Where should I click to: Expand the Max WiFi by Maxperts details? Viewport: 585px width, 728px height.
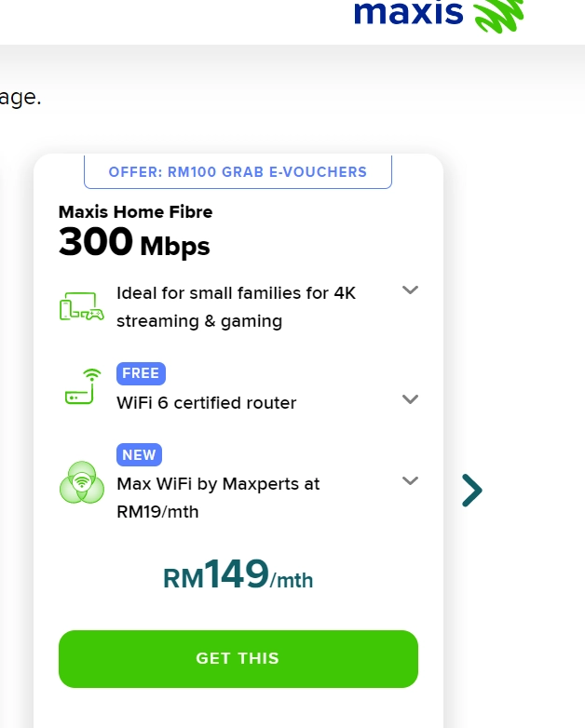point(410,480)
